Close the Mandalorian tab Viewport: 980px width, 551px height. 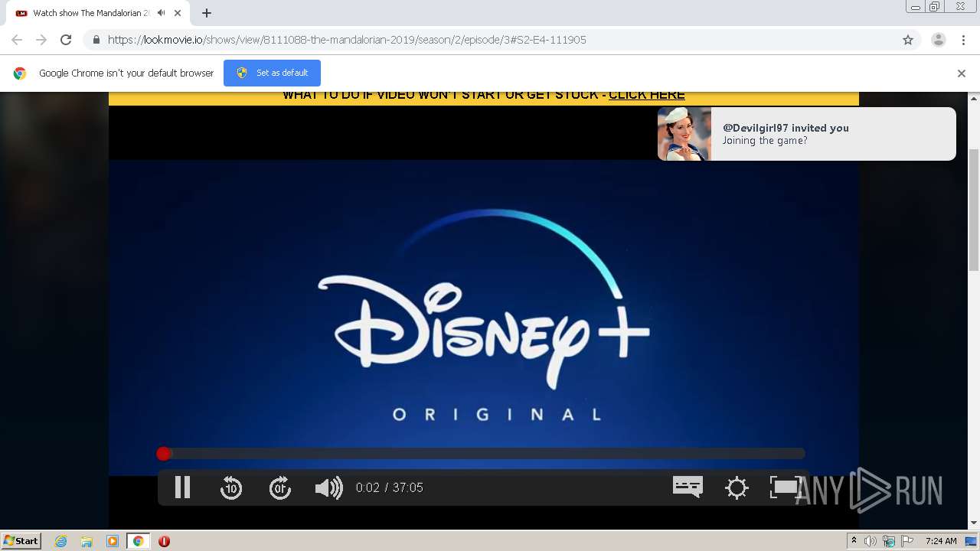tap(177, 13)
